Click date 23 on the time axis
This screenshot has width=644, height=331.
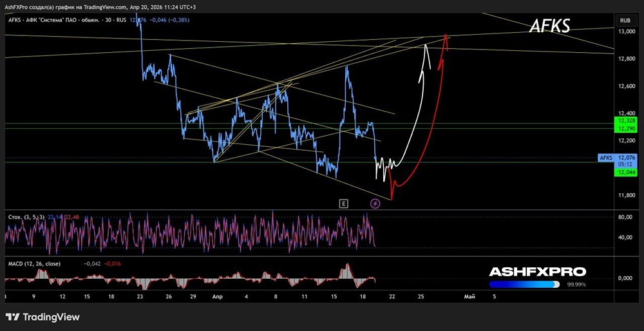point(140,296)
